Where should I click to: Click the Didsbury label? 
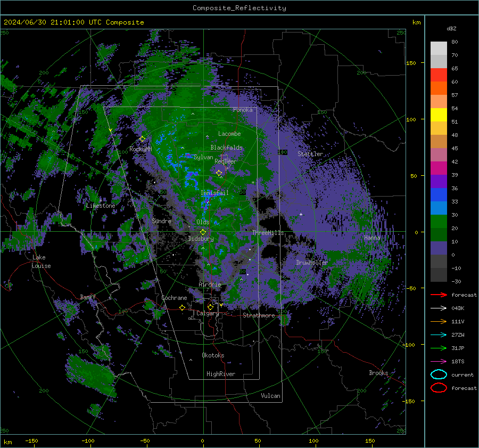point(201,239)
